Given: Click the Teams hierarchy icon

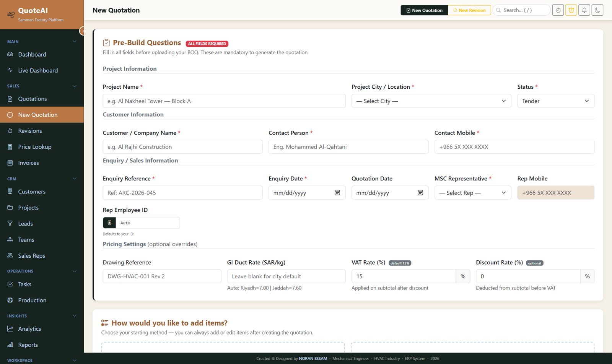Looking at the screenshot, I should point(10,240).
